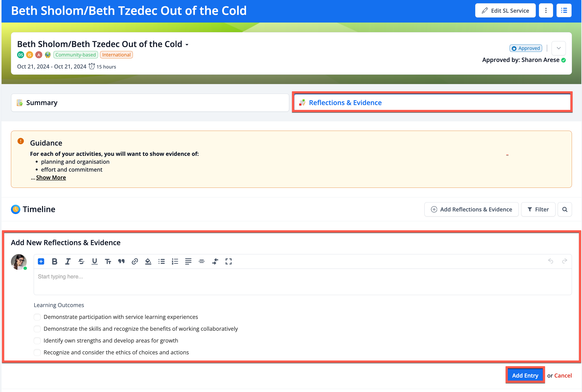Click the DS outcome badge
The width and height of the screenshot is (582, 392).
21,55
